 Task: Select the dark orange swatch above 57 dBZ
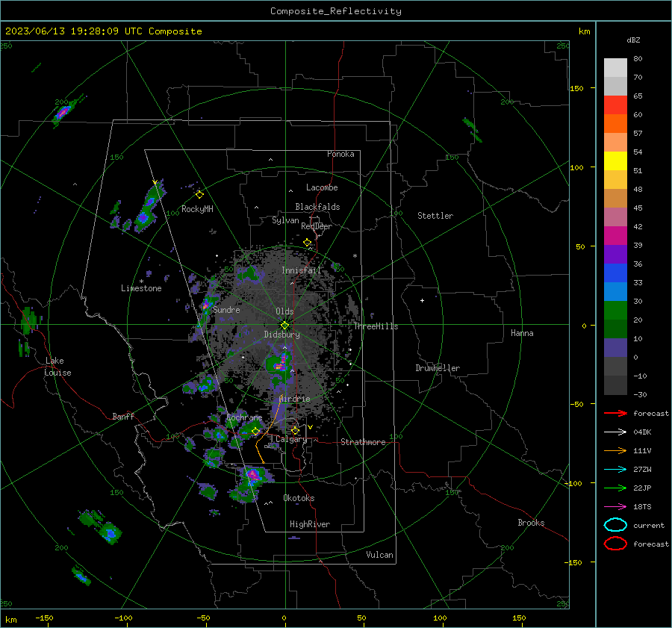click(615, 123)
